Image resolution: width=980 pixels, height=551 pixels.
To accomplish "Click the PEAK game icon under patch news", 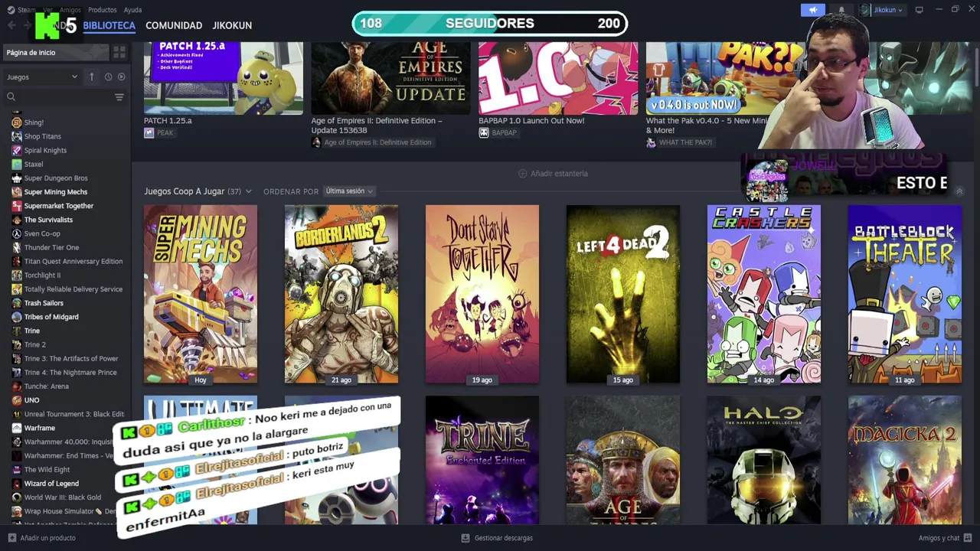I will 149,132.
